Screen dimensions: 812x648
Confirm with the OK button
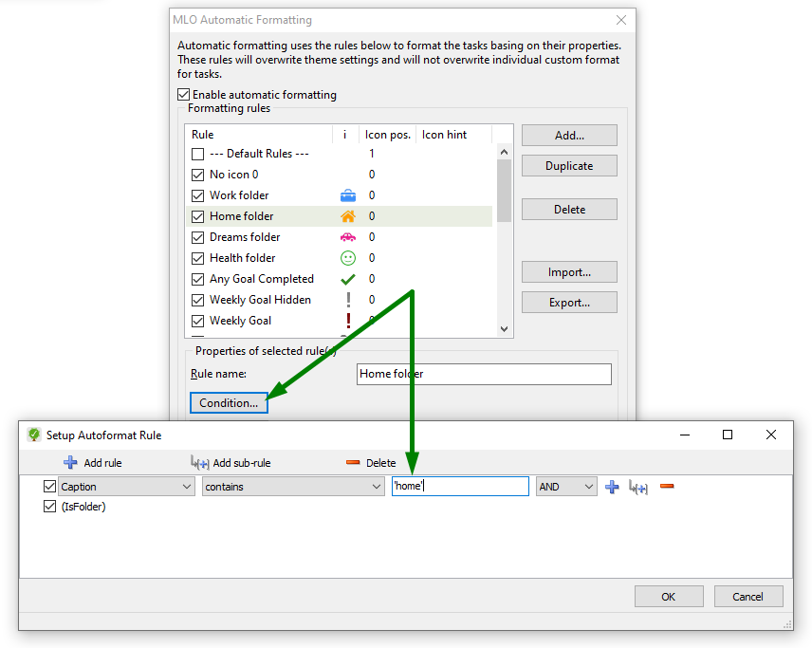tap(669, 596)
